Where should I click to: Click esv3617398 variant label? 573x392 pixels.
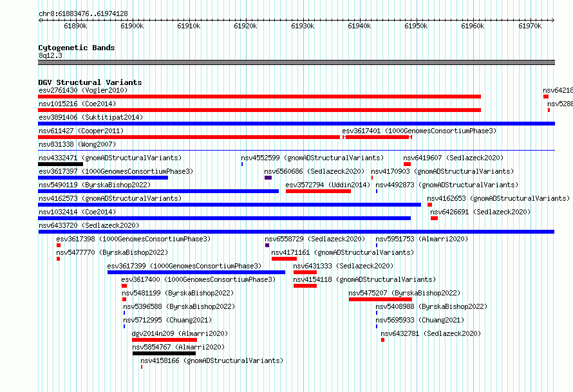coord(133,239)
